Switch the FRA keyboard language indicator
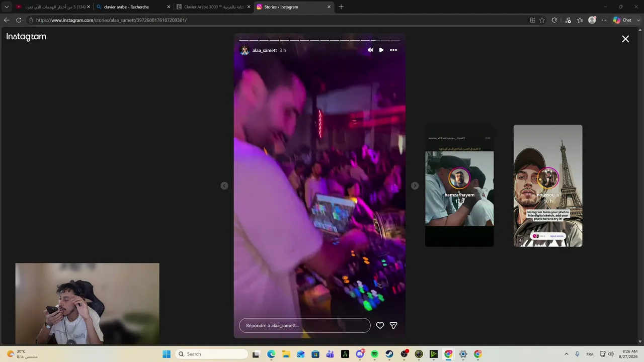 590,354
